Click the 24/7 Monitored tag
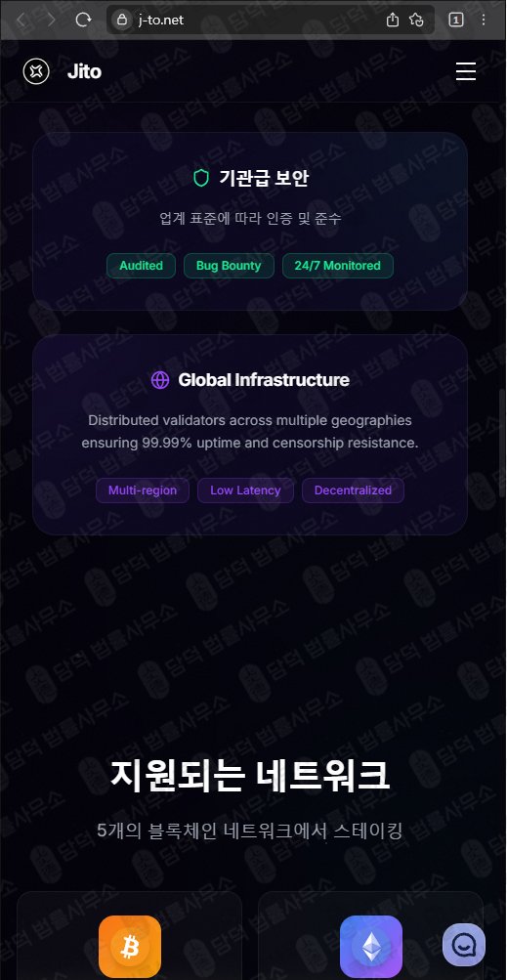507x980 pixels. pos(338,266)
